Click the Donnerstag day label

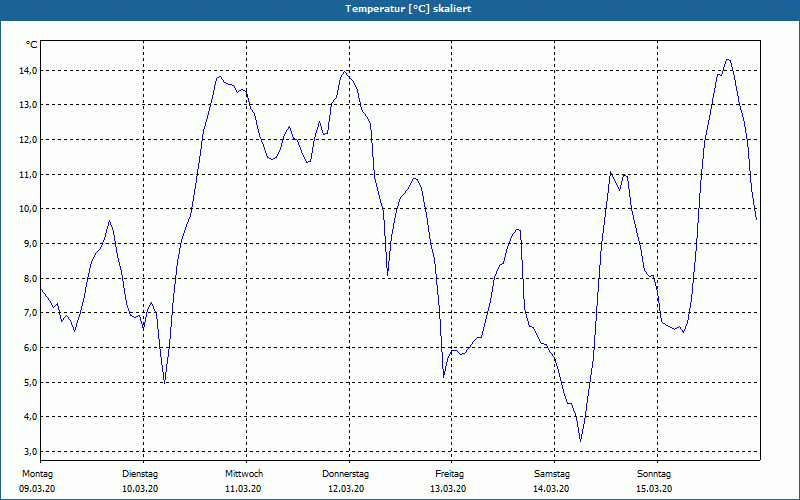[345, 474]
